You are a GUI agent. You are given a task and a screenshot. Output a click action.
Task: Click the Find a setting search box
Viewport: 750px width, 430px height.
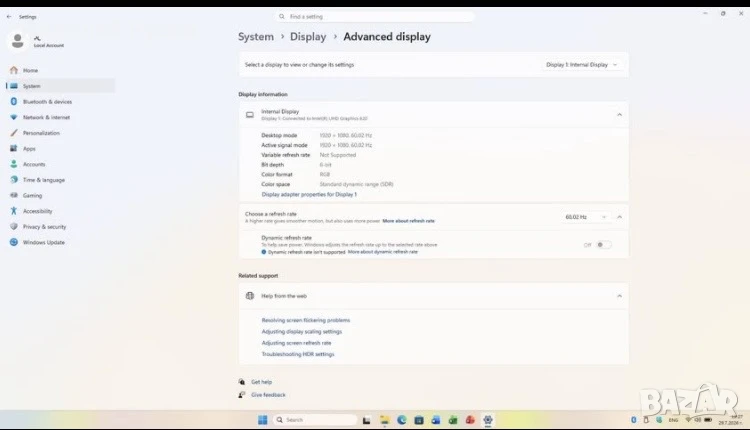(x=375, y=16)
